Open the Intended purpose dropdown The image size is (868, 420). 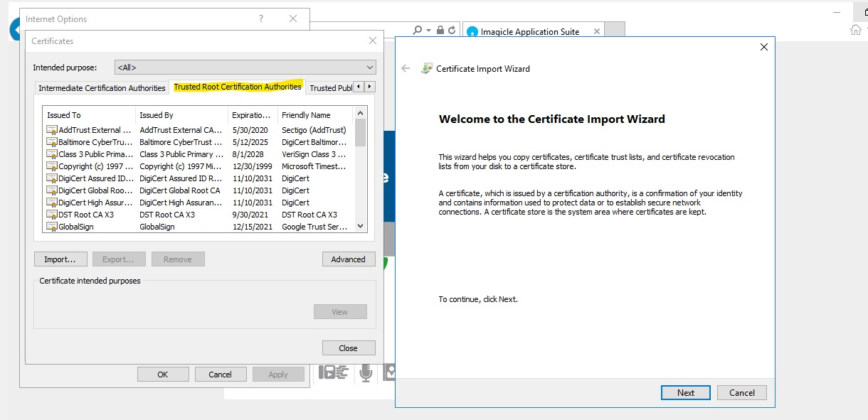(x=245, y=68)
